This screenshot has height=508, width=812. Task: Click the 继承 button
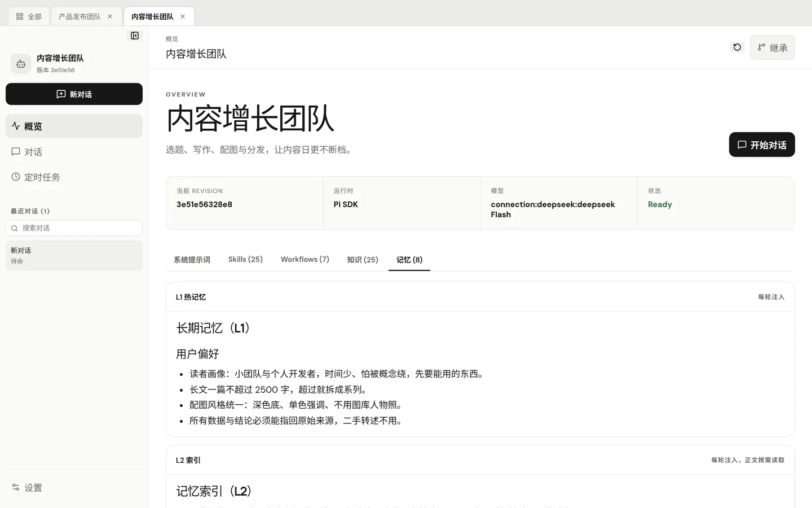(773, 47)
